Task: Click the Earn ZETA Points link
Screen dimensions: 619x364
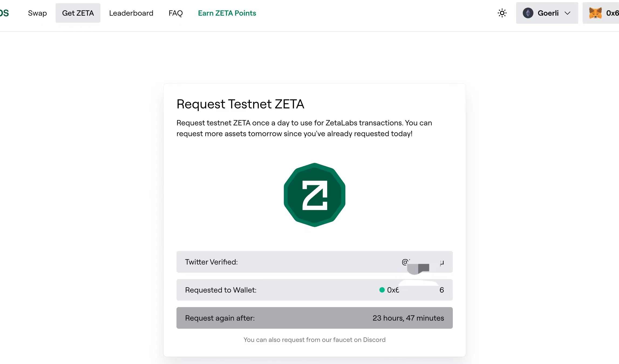Action: tap(227, 13)
